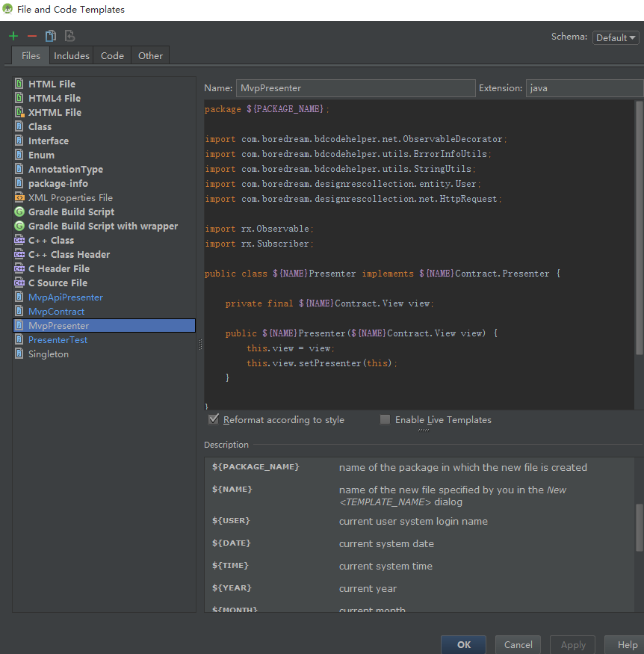The height and width of the screenshot is (654, 644).
Task: Click the Help button
Action: 626,644
